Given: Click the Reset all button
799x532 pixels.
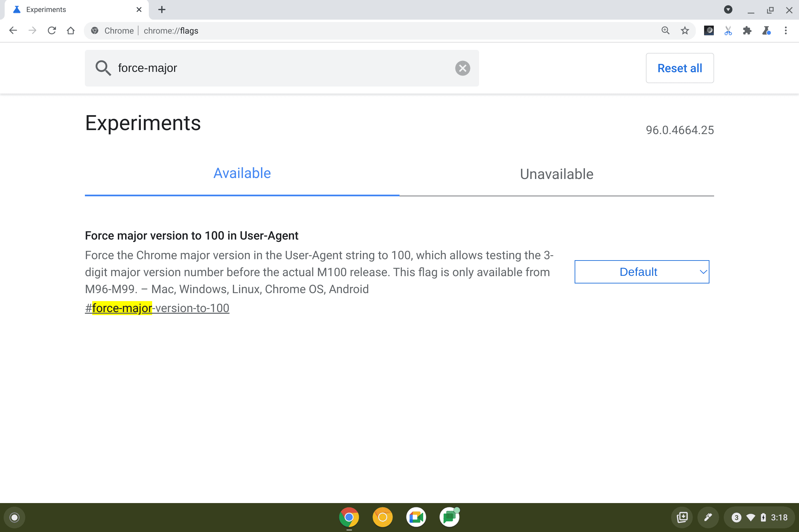Looking at the screenshot, I should (x=680, y=68).
